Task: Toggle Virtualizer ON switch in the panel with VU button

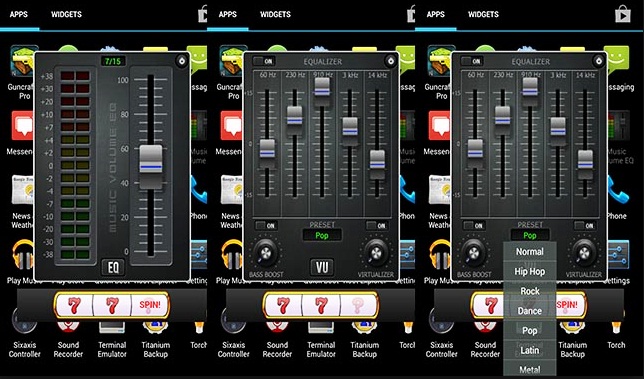Action: click(377, 225)
